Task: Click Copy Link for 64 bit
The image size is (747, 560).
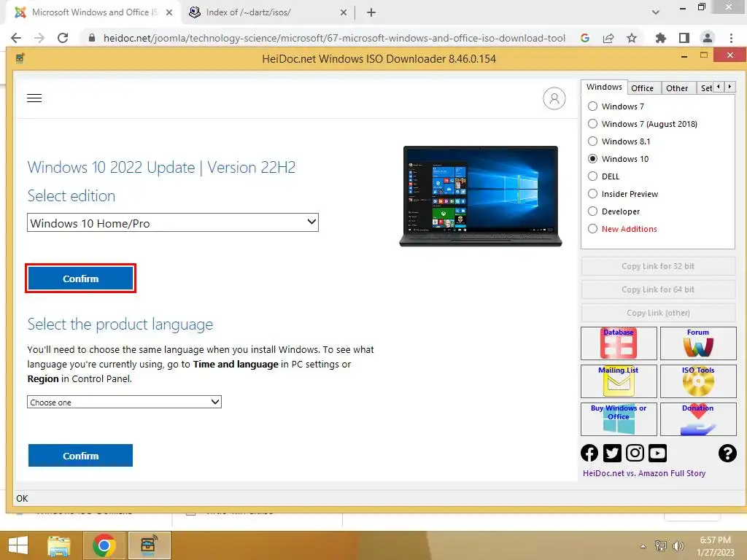Action: tap(658, 289)
